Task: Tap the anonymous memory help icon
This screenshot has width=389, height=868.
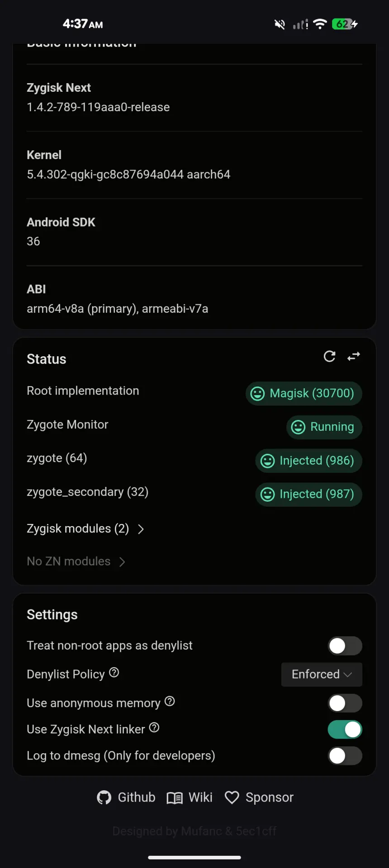Action: (170, 702)
